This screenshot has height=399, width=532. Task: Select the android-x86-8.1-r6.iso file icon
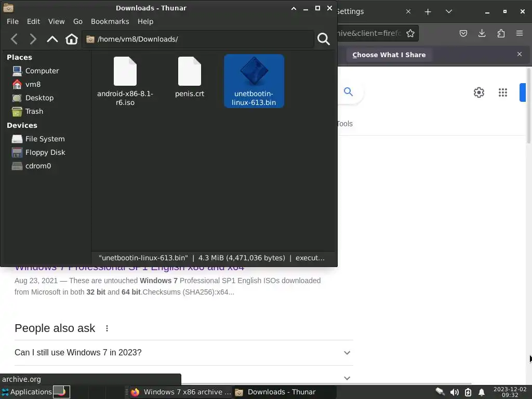tap(125, 71)
